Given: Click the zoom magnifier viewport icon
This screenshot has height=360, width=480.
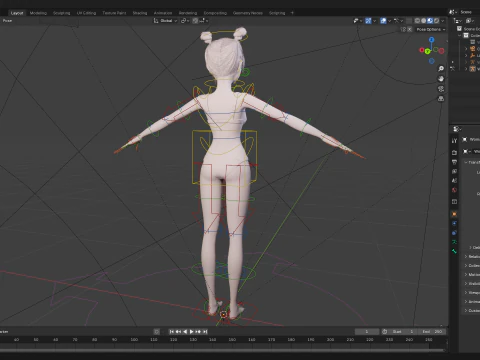Looking at the screenshot, I should (x=441, y=69).
